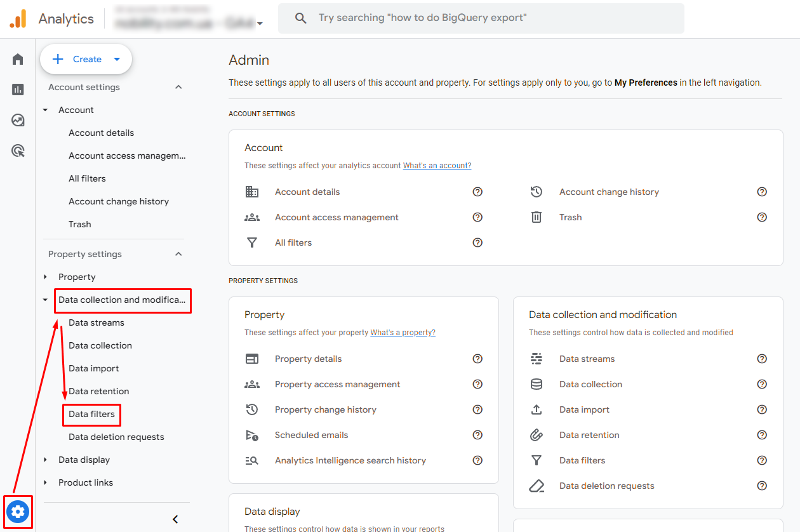800x532 pixels.
Task: Select Data retention in sidebar
Action: [x=99, y=391]
